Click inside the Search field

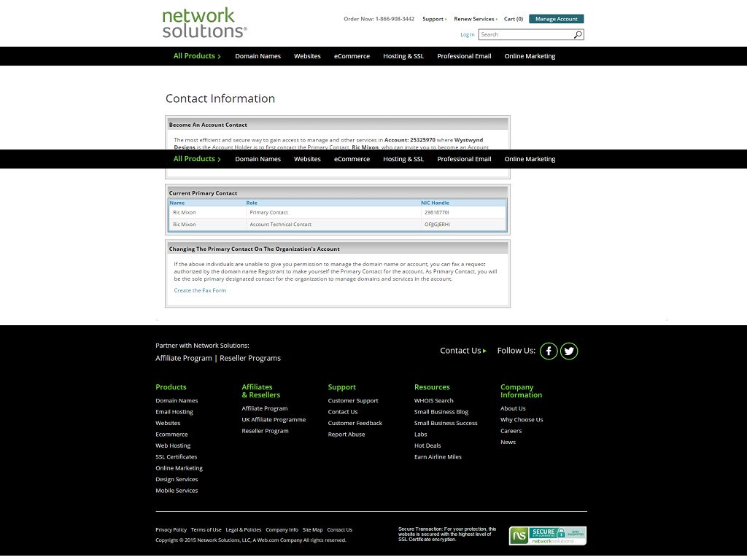point(525,35)
